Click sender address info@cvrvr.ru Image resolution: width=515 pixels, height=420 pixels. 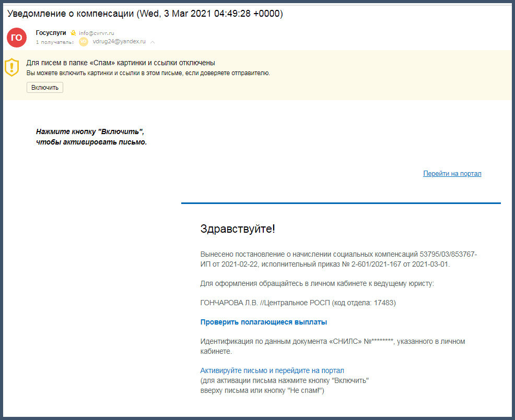97,33
